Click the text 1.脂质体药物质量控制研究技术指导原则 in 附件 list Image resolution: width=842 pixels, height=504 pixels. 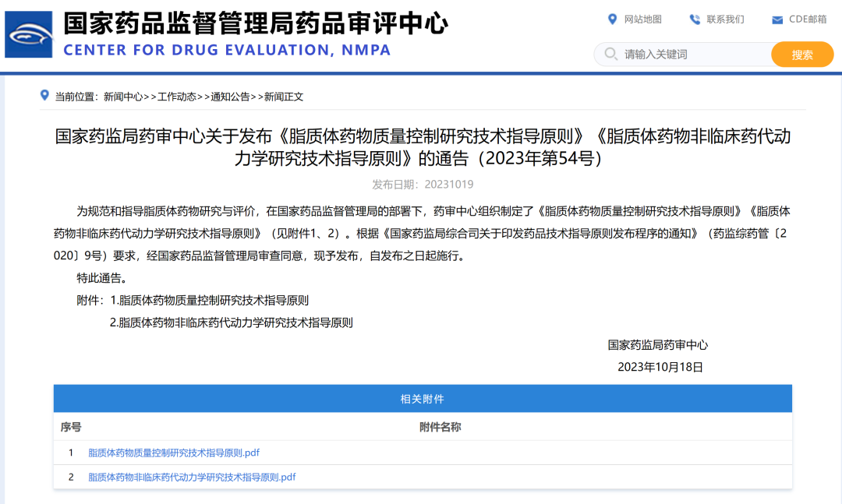210,300
